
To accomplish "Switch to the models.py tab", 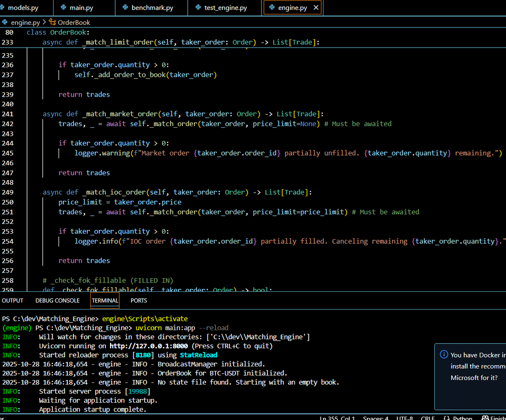I will (x=26, y=8).
